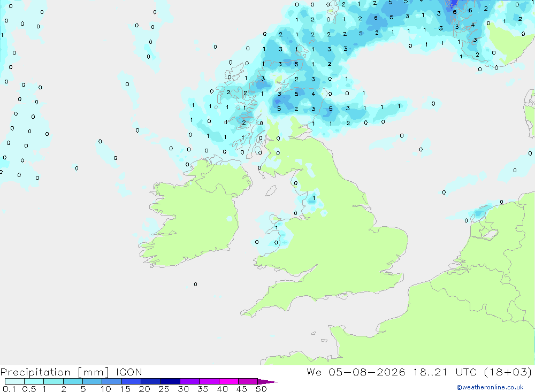Image resolution: width=535 pixels, height=392 pixels.
Task: Click the '25' legend scale label
Action: click(x=164, y=389)
